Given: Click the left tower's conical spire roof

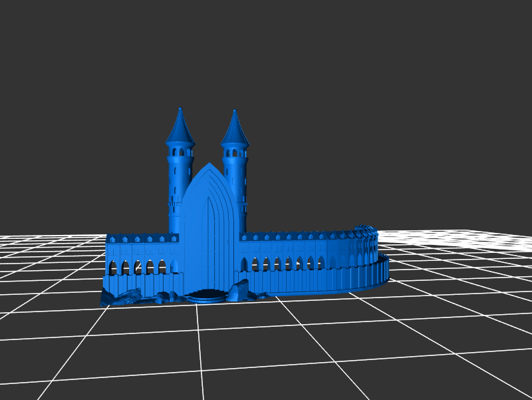Looking at the screenshot, I should click(180, 129).
